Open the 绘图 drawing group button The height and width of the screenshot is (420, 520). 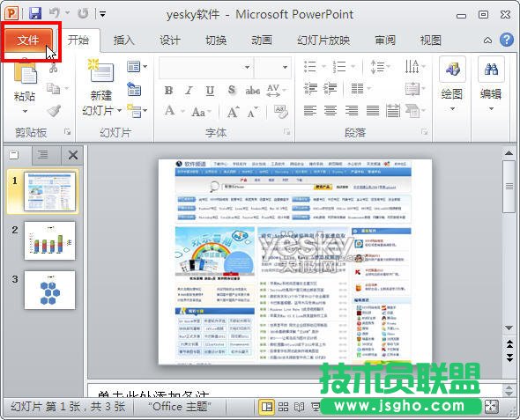click(452, 85)
